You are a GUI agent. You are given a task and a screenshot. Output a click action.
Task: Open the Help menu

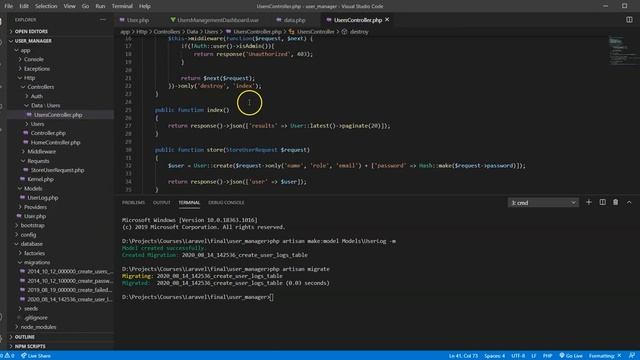tap(144, 6)
